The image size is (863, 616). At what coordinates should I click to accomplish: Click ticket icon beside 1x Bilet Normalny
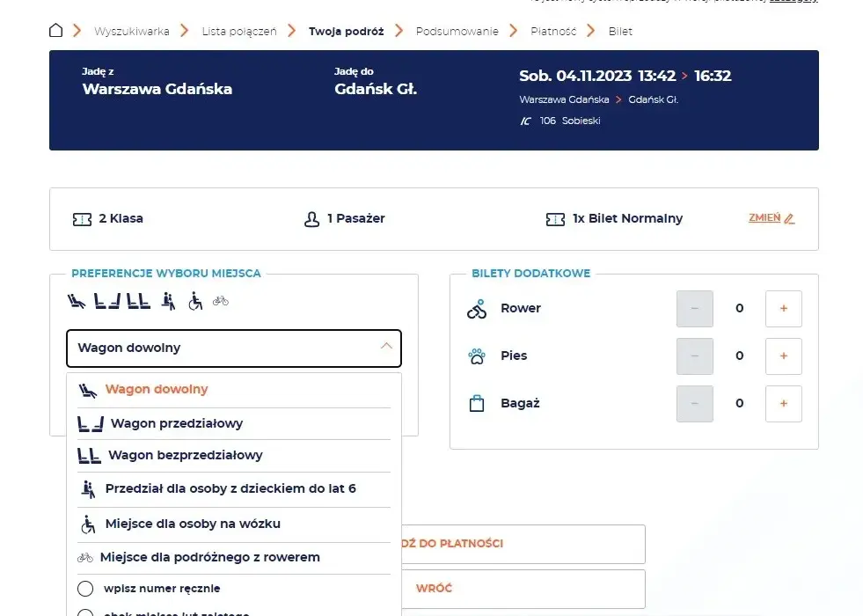[555, 219]
